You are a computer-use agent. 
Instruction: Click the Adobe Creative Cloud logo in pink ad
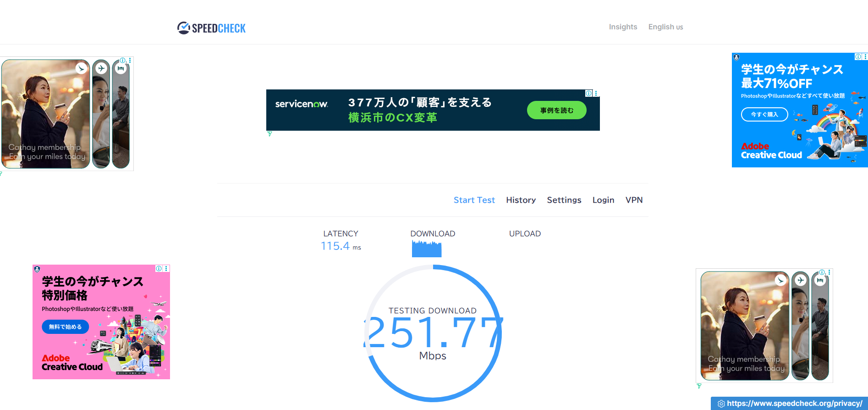(72, 362)
